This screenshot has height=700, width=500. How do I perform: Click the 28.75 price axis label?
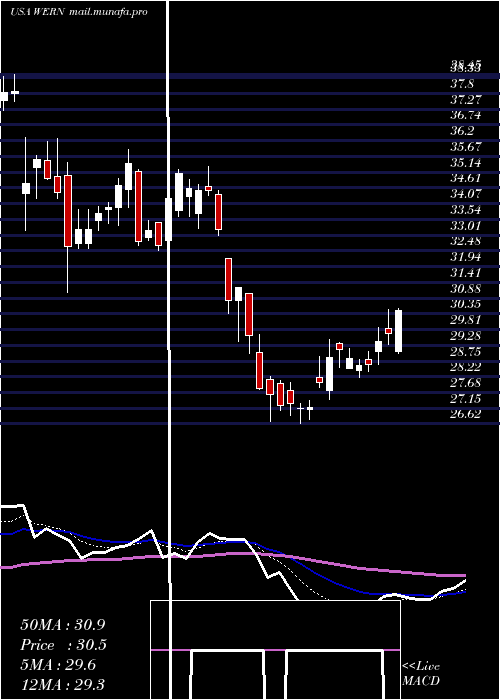[x=466, y=352]
